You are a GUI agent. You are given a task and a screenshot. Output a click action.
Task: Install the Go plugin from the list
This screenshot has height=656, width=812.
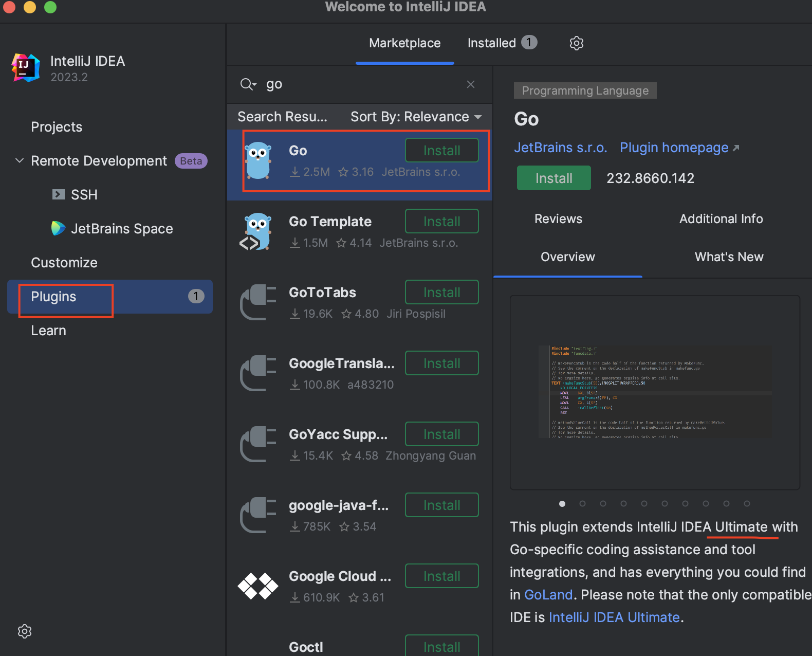pyautogui.click(x=442, y=151)
